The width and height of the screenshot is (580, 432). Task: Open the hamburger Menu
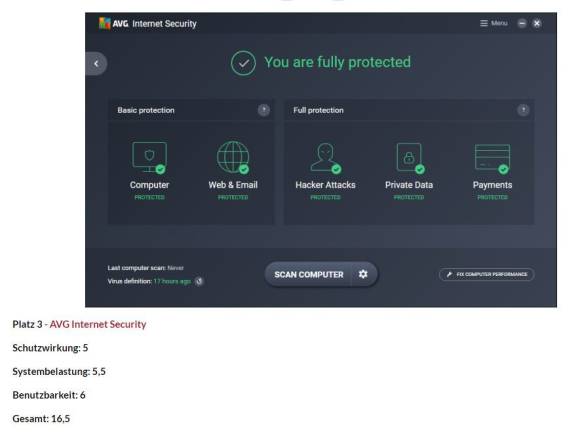(x=493, y=23)
